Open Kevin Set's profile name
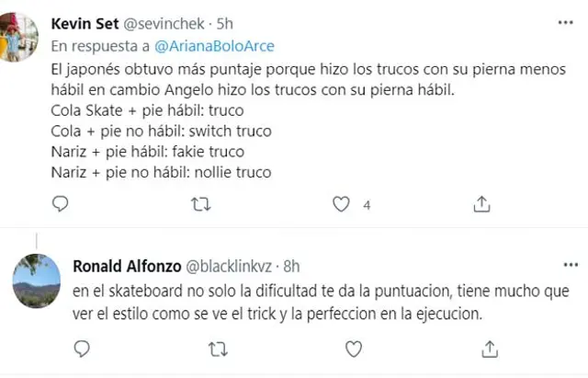This screenshot has width=588, height=378. [x=85, y=22]
